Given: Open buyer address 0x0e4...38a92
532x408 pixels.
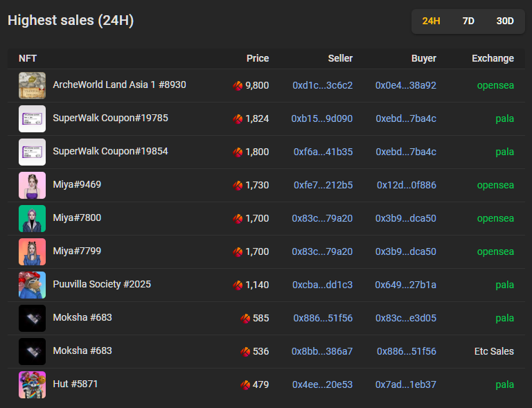Looking at the screenshot, I should coord(405,85).
